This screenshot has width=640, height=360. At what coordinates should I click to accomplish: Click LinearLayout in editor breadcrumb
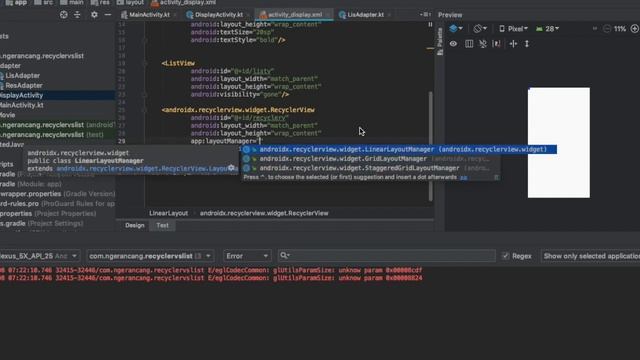(x=169, y=213)
